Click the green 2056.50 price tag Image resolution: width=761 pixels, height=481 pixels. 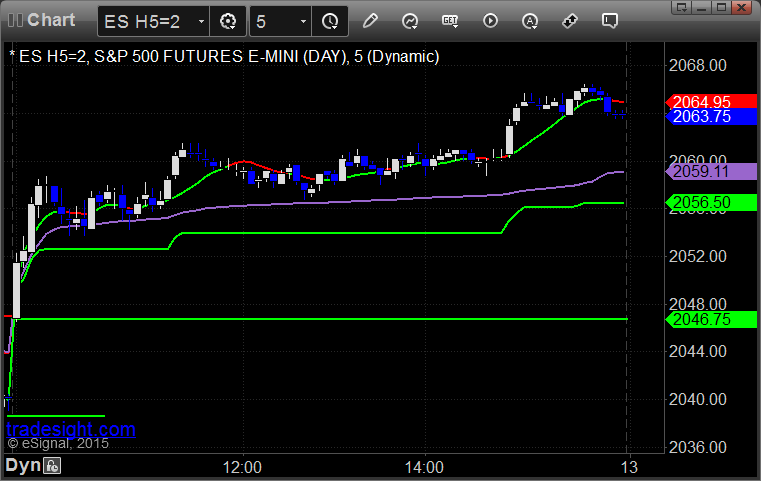pyautogui.click(x=711, y=202)
